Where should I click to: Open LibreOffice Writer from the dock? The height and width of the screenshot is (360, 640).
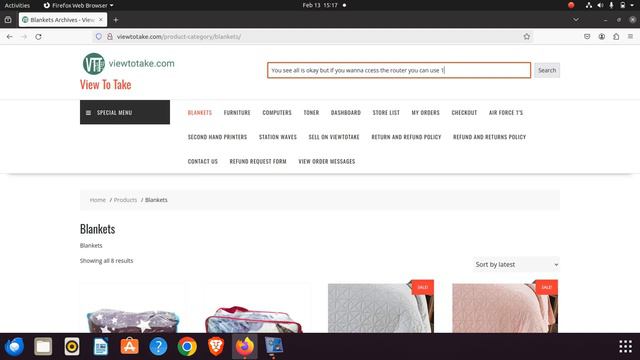click(x=100, y=347)
